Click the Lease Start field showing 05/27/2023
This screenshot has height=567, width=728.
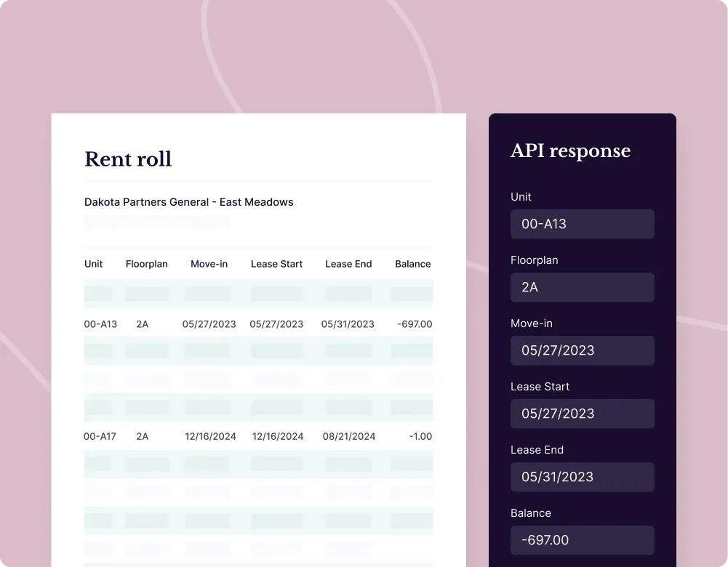coord(582,414)
